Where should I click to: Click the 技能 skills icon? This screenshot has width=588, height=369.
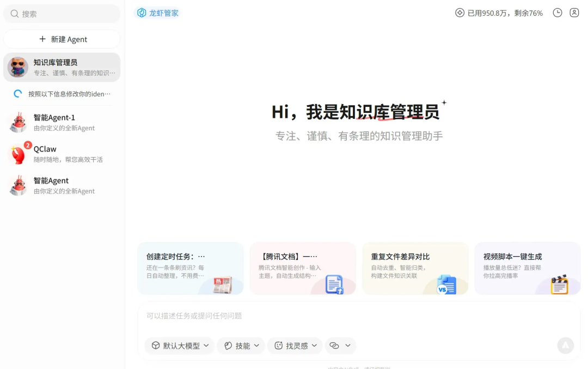tap(228, 346)
